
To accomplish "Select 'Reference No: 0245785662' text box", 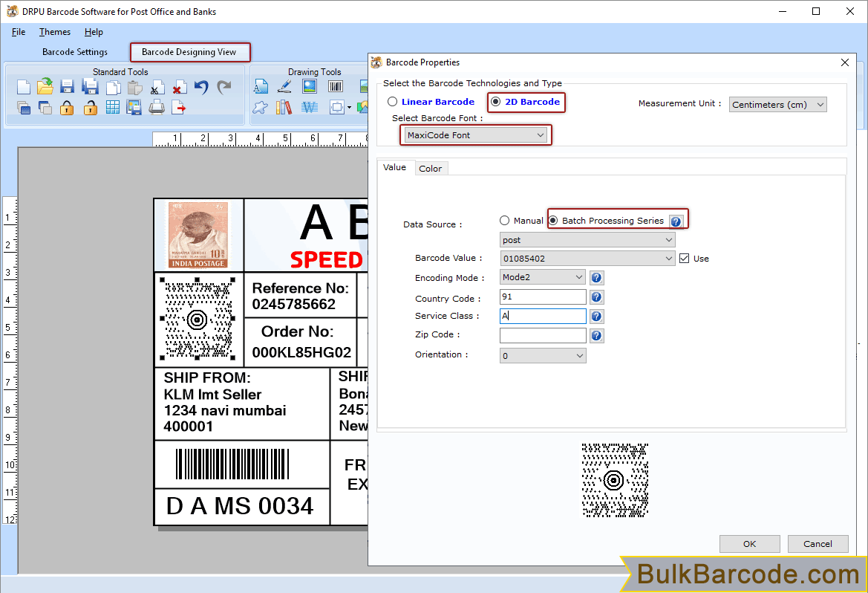I will coord(300,296).
